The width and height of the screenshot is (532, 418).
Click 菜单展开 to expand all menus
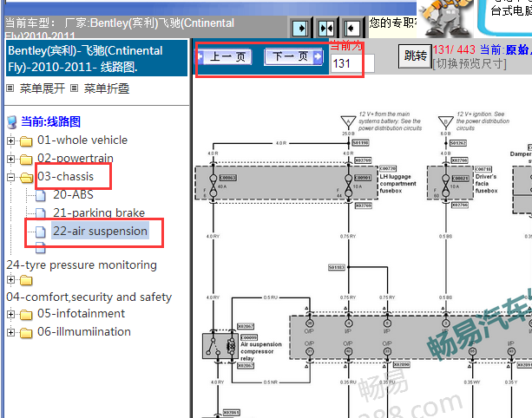[43, 88]
